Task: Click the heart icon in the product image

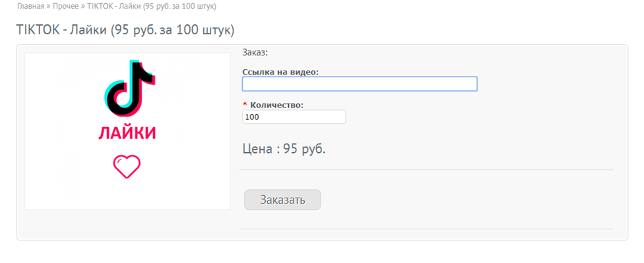Action: tap(127, 166)
